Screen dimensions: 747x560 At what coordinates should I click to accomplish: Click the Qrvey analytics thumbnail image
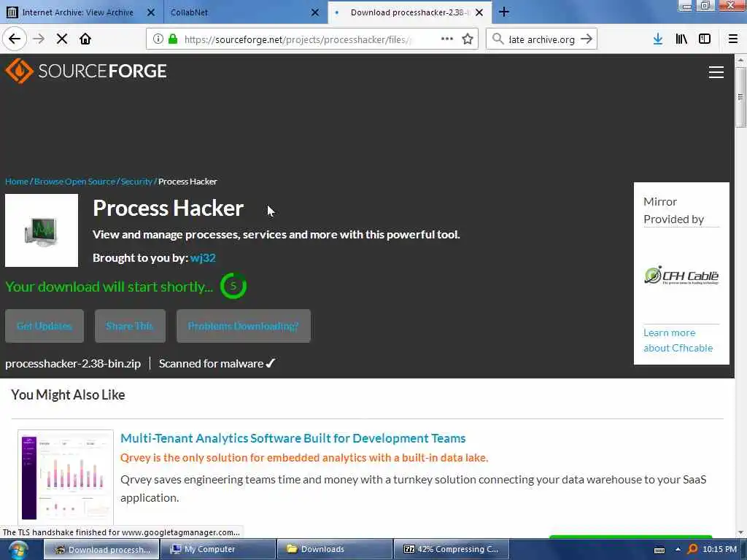point(66,477)
